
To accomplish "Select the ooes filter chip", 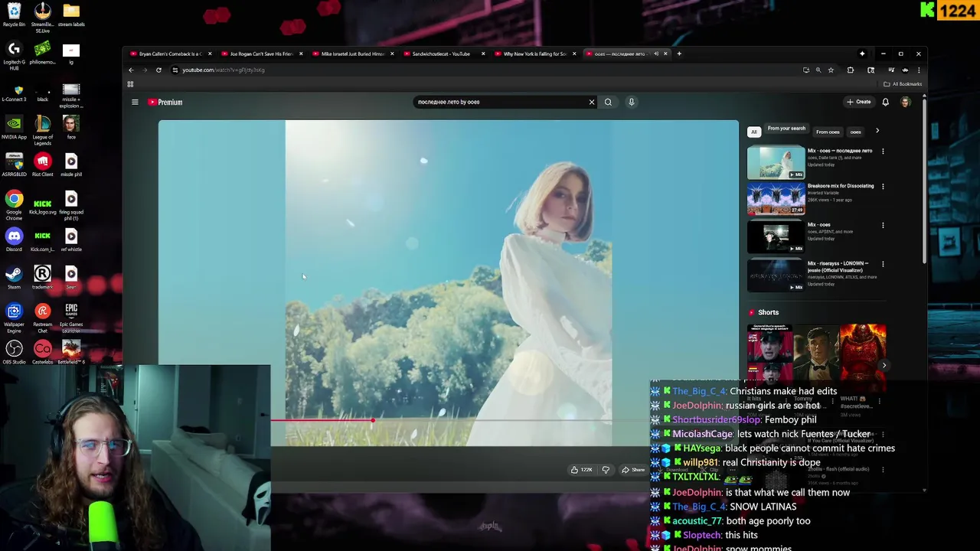I will point(855,132).
